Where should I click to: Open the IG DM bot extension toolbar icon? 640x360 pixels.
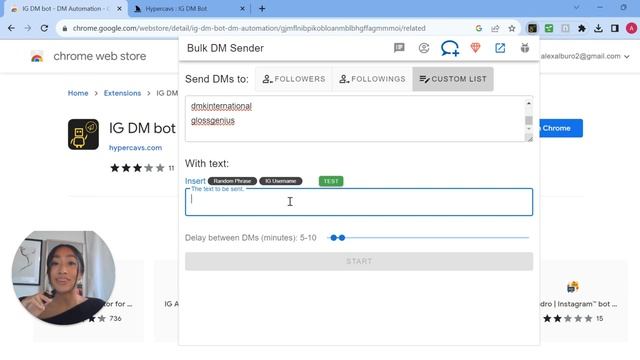pos(532,28)
